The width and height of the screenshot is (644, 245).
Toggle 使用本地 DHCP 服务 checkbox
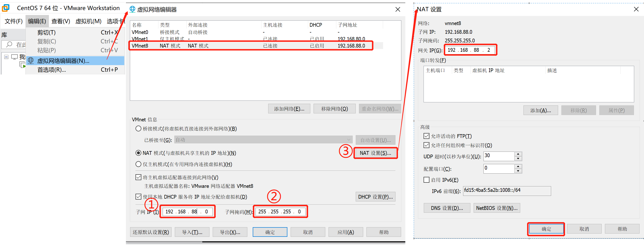click(138, 197)
